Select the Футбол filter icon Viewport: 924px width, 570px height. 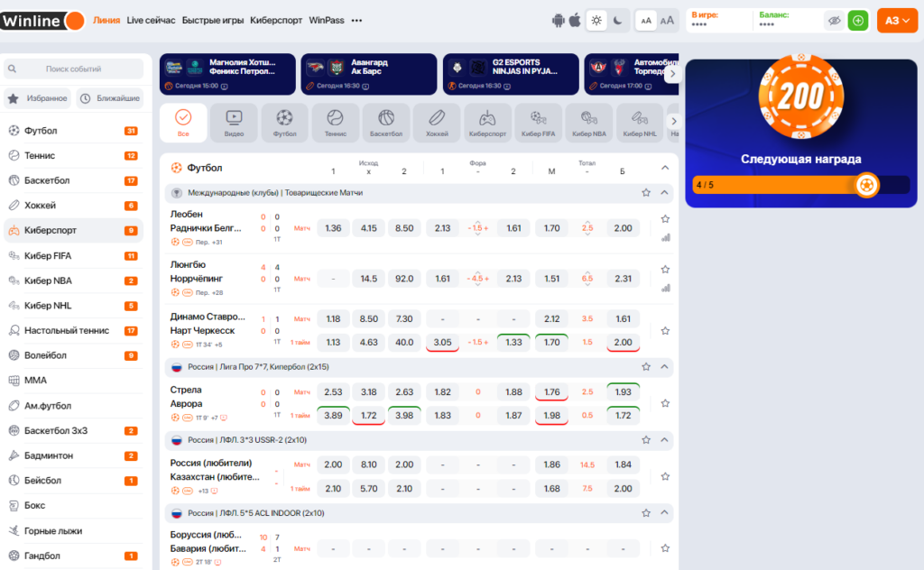click(x=284, y=123)
